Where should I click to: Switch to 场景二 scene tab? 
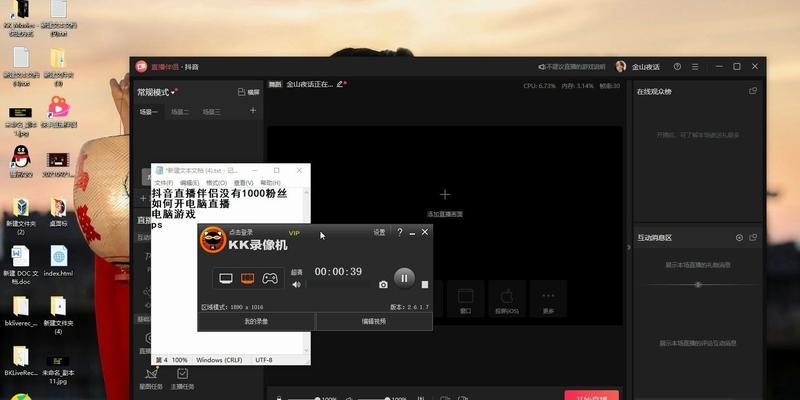click(x=180, y=112)
